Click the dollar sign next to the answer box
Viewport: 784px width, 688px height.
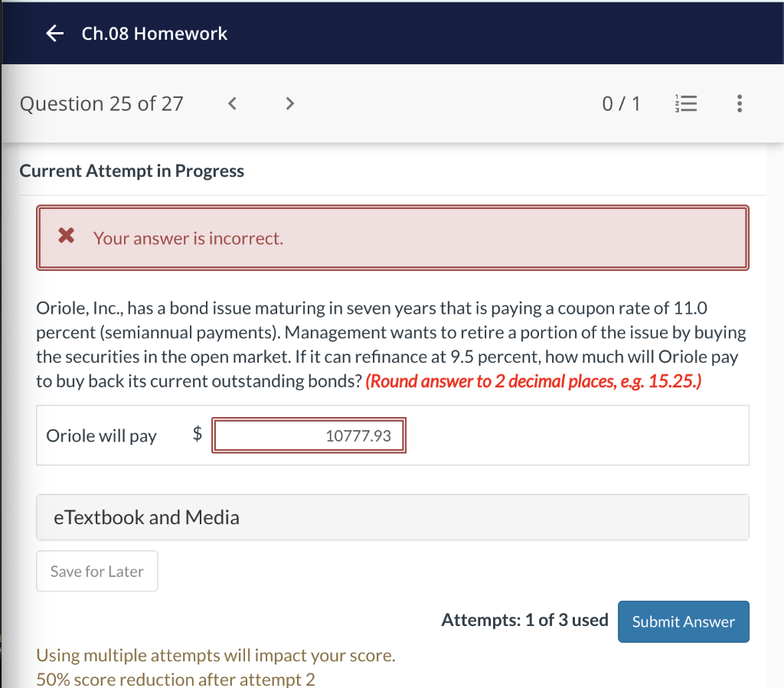click(197, 435)
